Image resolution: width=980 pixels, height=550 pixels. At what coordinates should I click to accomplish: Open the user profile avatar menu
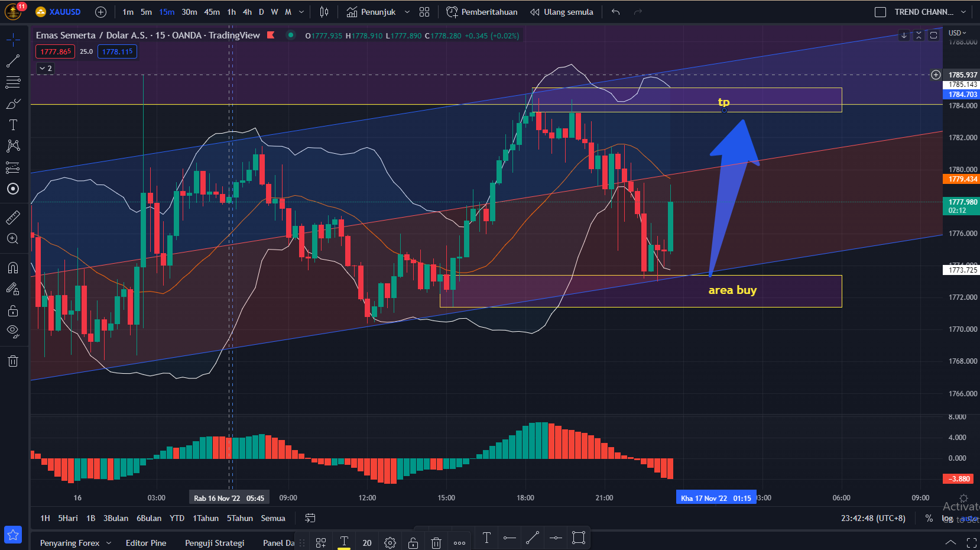pos(13,11)
